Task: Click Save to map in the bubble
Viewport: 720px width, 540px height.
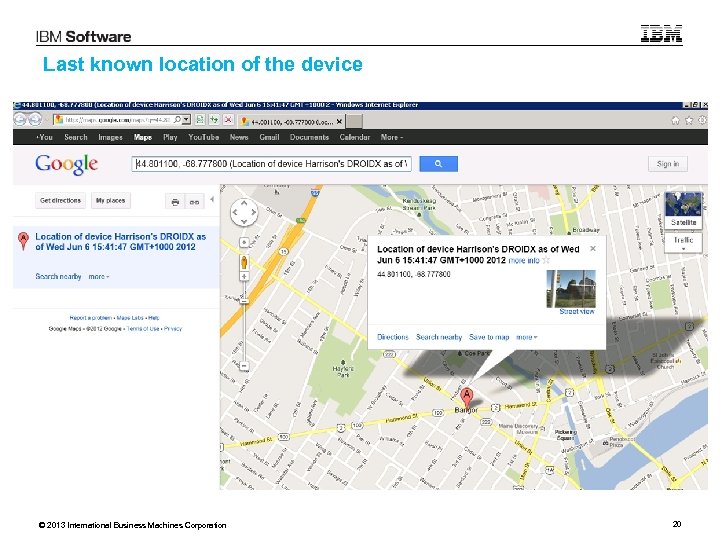Action: 489,337
